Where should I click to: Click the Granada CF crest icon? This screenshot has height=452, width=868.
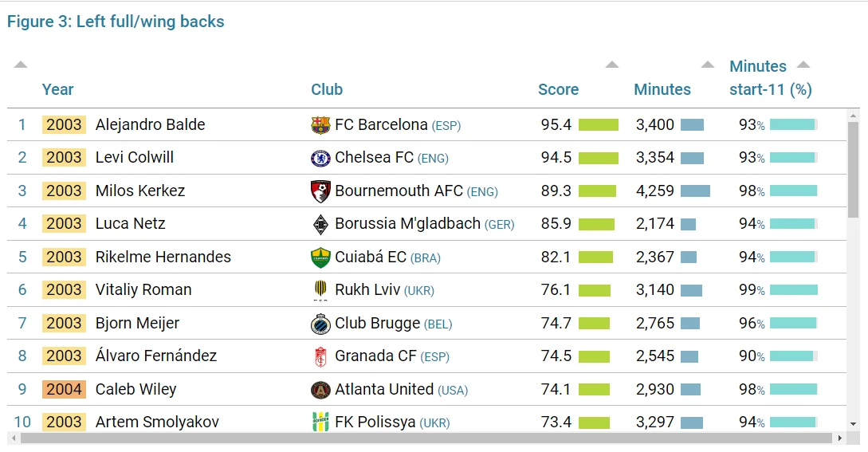pyautogui.click(x=320, y=356)
